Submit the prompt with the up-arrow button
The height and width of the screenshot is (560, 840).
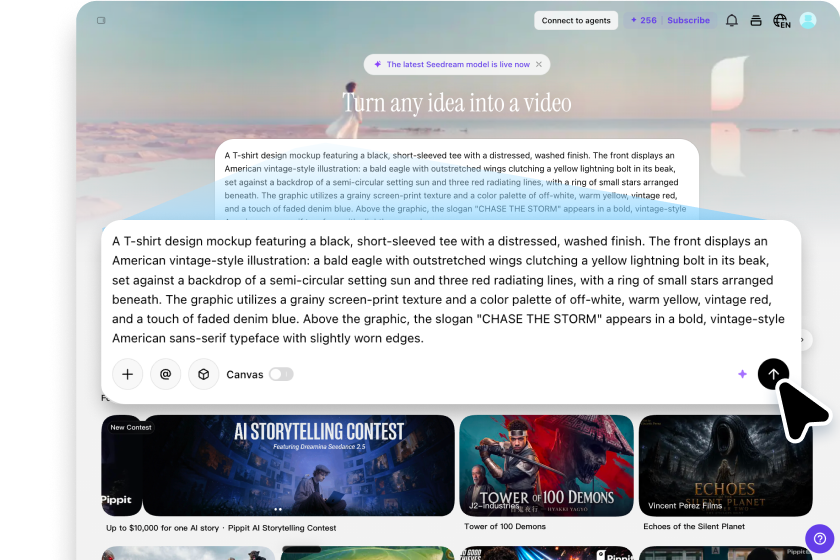tap(773, 374)
